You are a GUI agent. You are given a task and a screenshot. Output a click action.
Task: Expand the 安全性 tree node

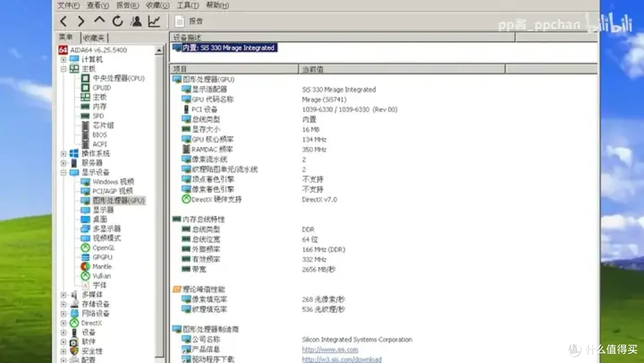tap(64, 352)
